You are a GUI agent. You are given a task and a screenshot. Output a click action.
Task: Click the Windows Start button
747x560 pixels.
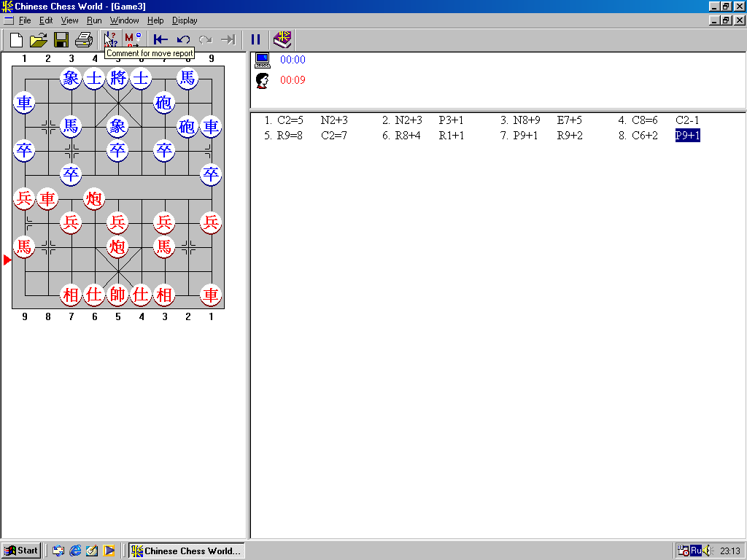point(20,551)
